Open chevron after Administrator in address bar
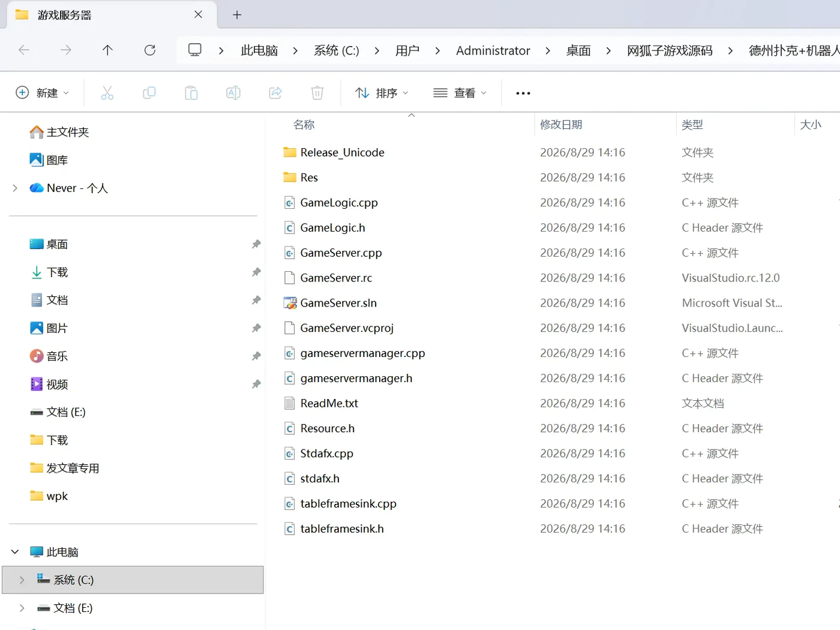The image size is (840, 630). pyautogui.click(x=548, y=51)
